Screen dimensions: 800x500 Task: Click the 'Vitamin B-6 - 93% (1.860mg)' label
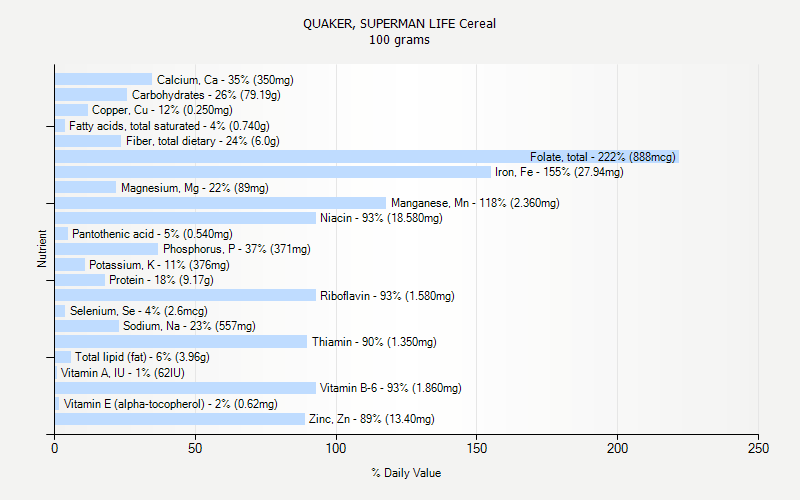(x=391, y=388)
